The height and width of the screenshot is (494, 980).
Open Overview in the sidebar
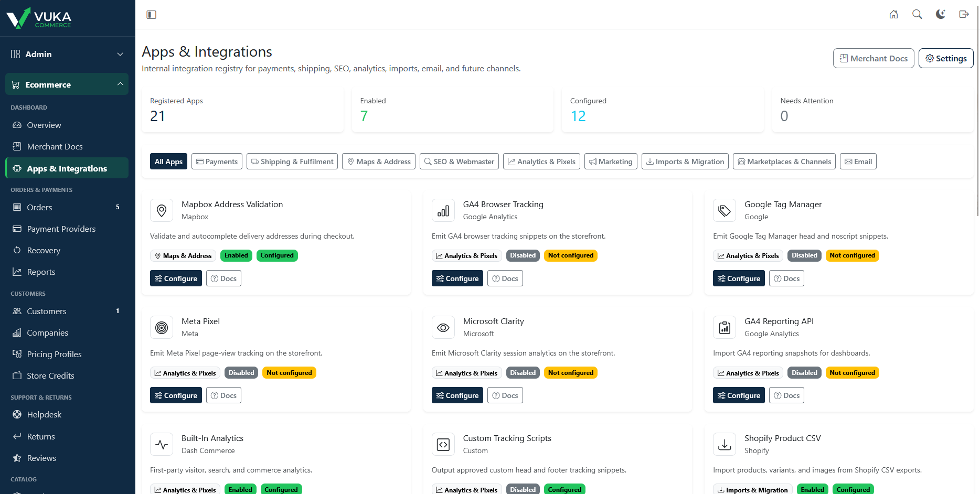(x=67, y=125)
